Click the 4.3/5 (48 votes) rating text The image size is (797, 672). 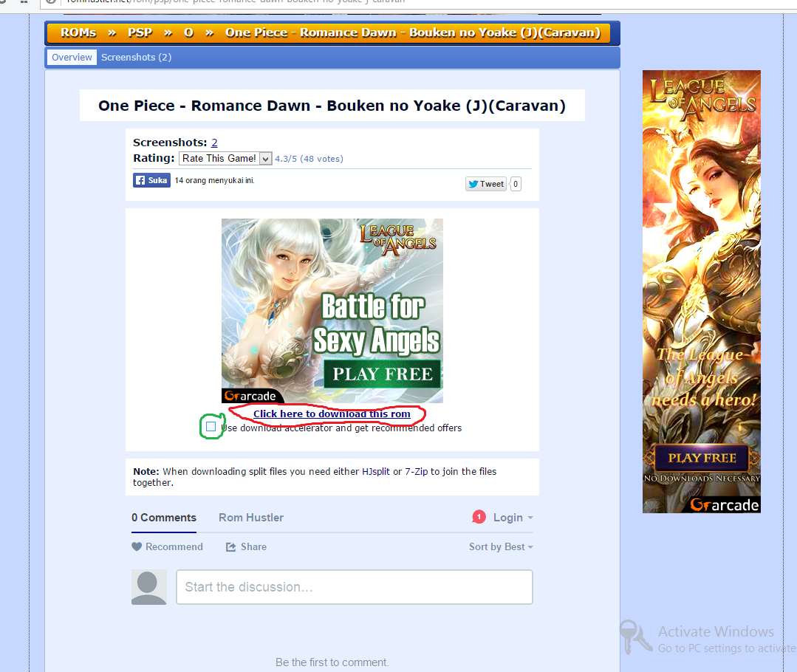(309, 159)
